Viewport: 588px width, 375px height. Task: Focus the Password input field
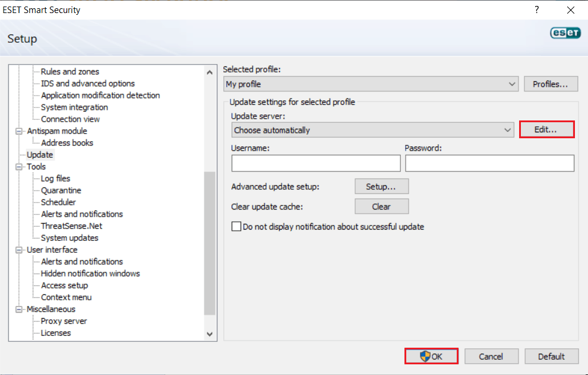coord(489,163)
